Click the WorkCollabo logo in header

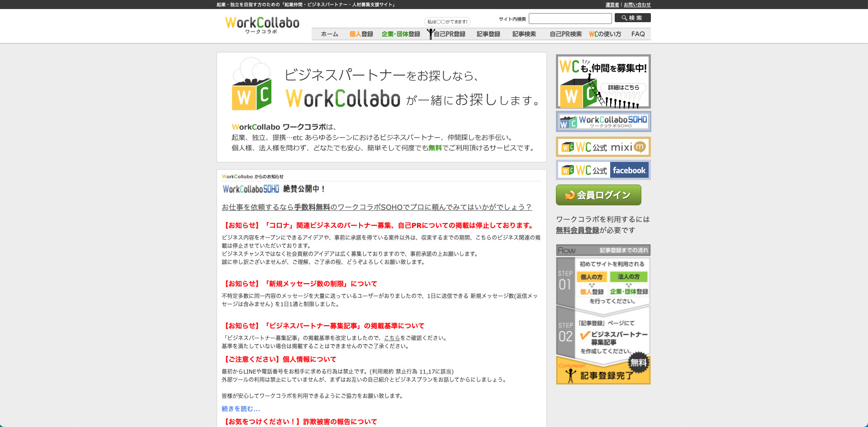(262, 24)
